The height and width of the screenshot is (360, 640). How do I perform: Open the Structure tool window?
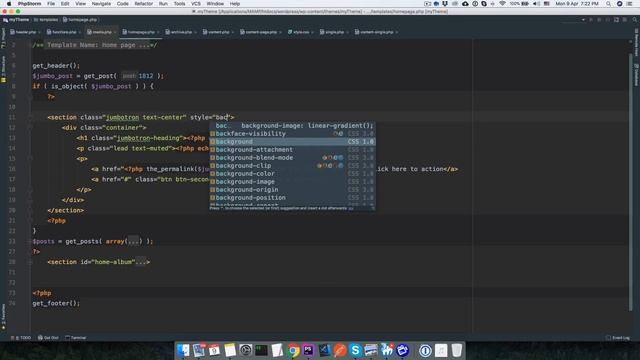coord(3,68)
